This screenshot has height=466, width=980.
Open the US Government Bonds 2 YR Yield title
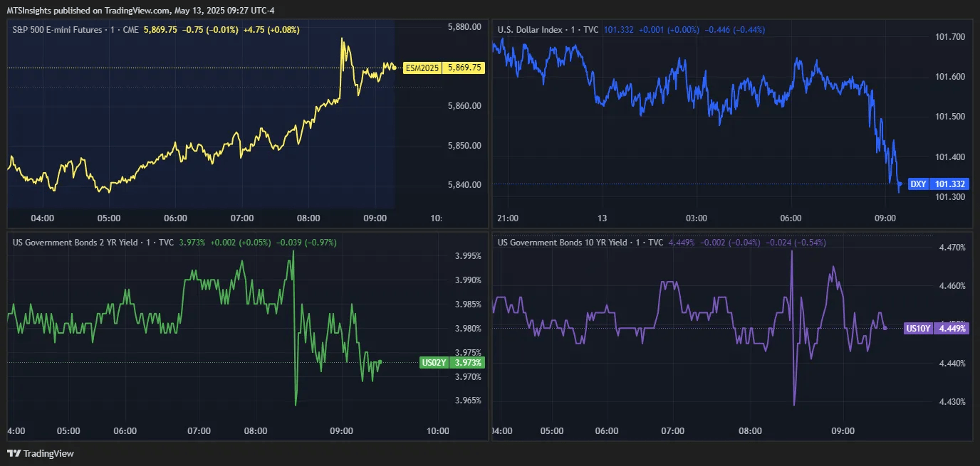[74, 243]
